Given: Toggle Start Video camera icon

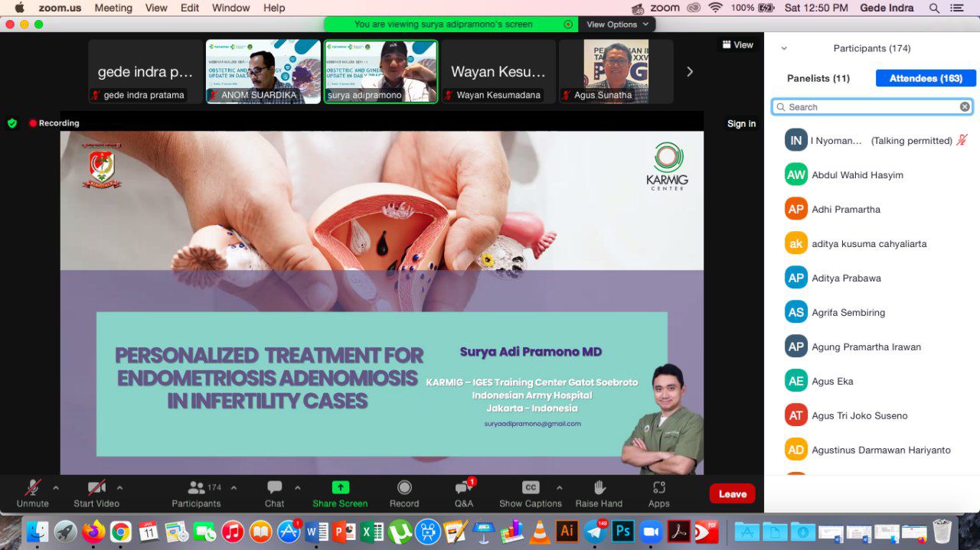Looking at the screenshot, I should 96,487.
